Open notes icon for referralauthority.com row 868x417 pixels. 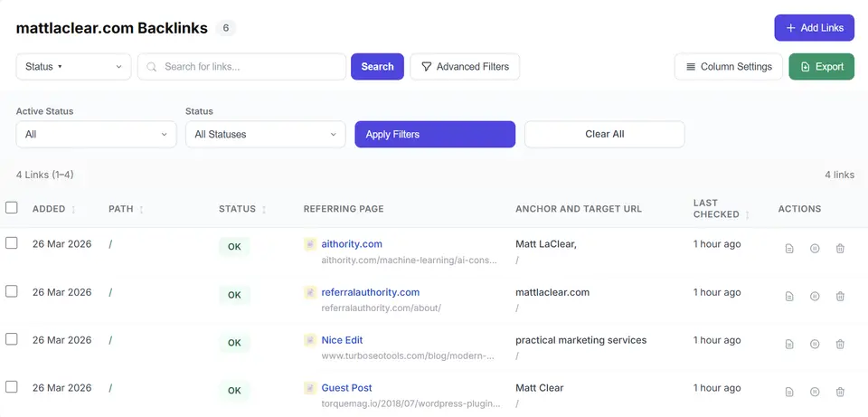click(x=789, y=297)
